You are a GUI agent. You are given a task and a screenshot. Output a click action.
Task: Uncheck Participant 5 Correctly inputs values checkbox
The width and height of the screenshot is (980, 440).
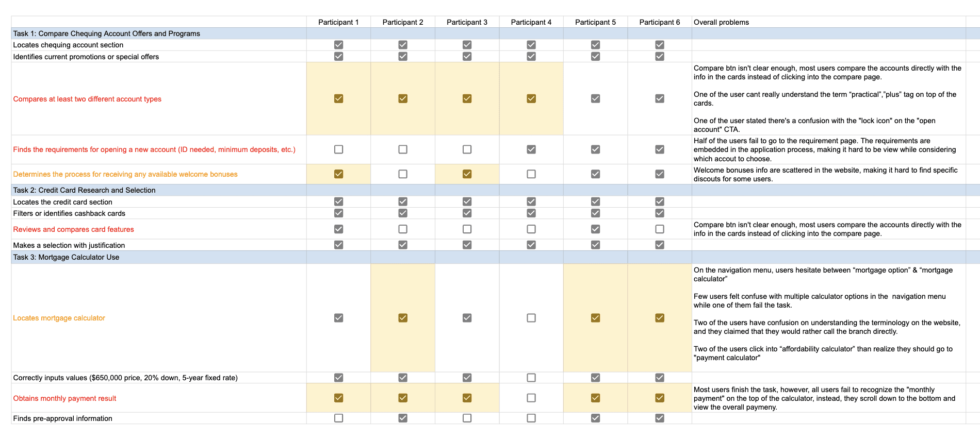pos(595,378)
